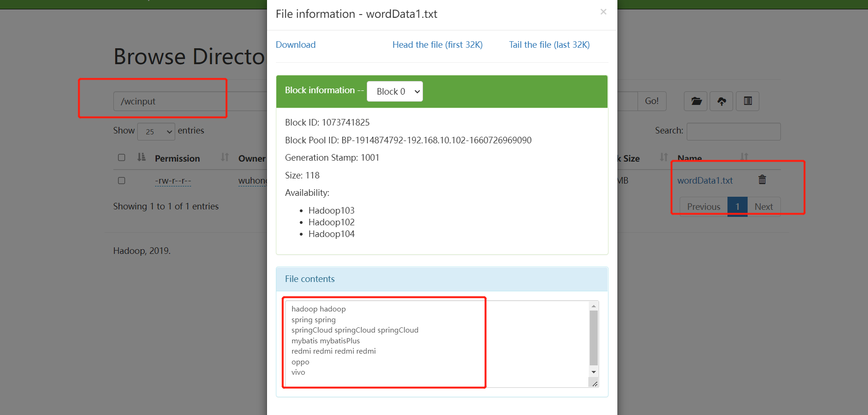Click sort arrows after the Name header
Screen dimensions: 868x415
744,157
